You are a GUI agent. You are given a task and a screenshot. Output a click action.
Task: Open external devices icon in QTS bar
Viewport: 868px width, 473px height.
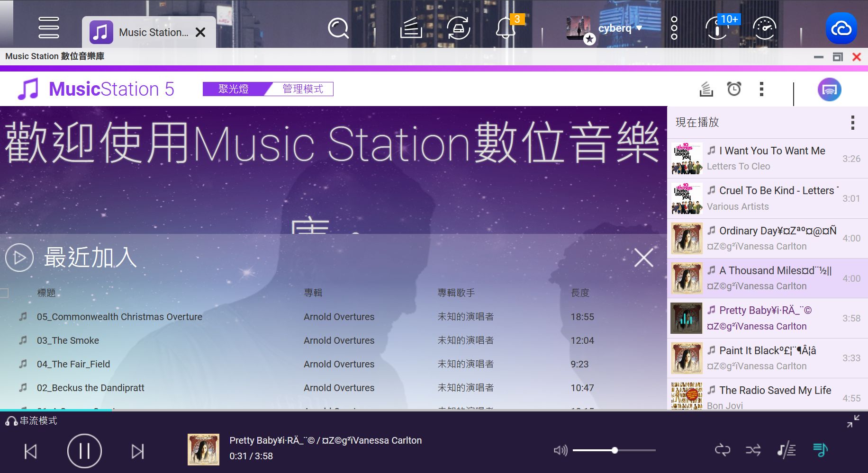point(458,28)
